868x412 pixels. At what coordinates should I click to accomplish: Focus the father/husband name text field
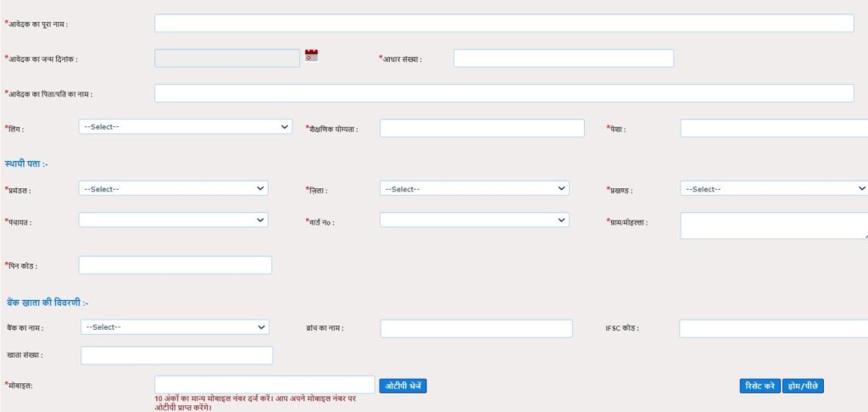[504, 93]
